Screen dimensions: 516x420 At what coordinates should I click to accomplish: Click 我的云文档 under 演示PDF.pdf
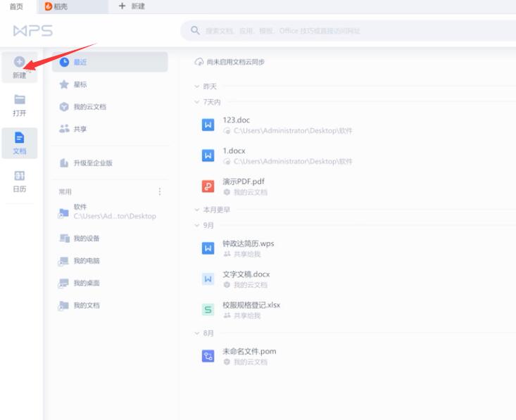tap(251, 192)
